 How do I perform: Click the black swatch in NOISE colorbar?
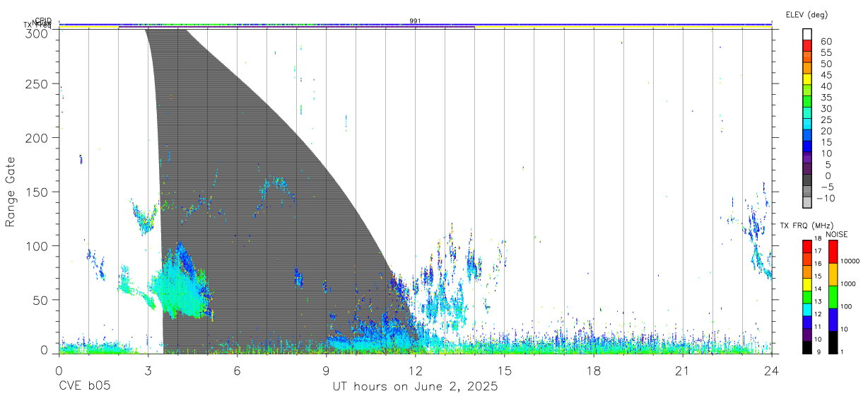pos(833,342)
